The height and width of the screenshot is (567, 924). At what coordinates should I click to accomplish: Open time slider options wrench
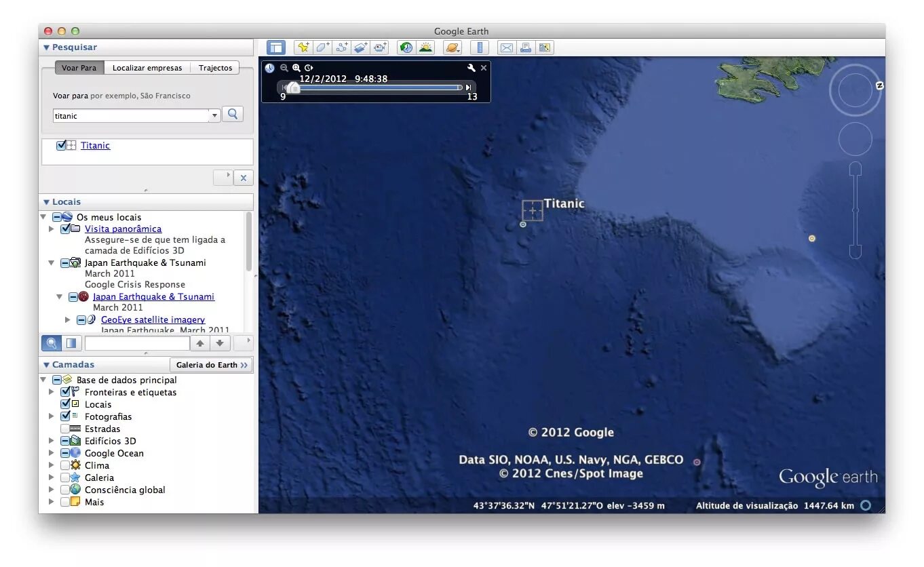(471, 68)
